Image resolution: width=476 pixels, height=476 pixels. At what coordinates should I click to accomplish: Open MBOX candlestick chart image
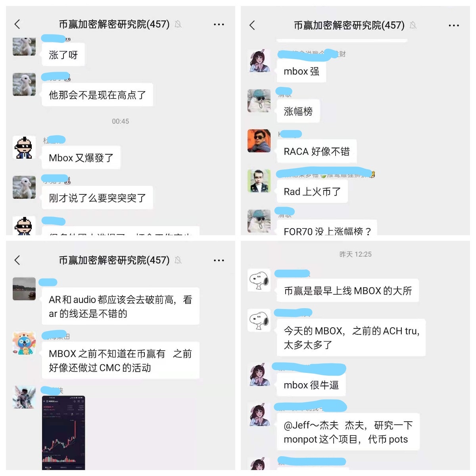click(x=63, y=433)
